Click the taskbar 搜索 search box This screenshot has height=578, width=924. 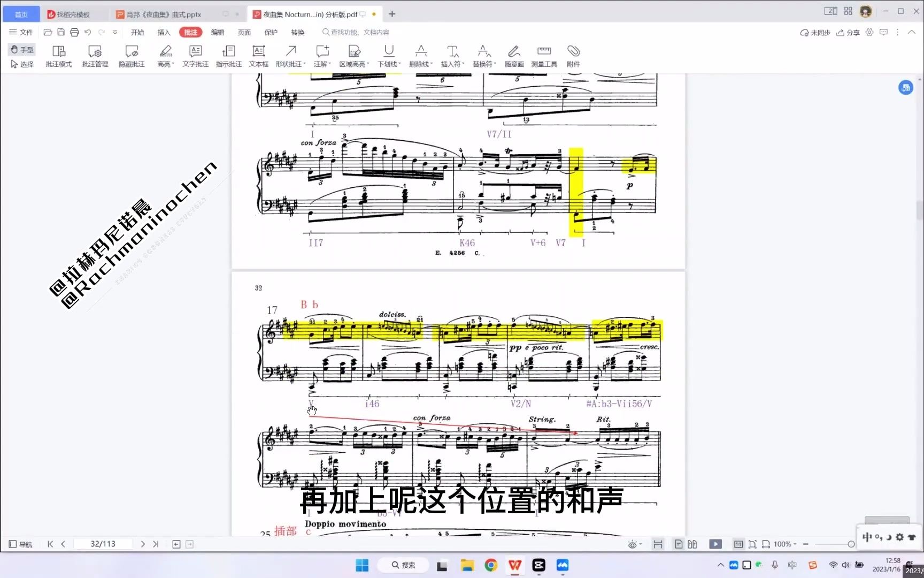(x=403, y=565)
